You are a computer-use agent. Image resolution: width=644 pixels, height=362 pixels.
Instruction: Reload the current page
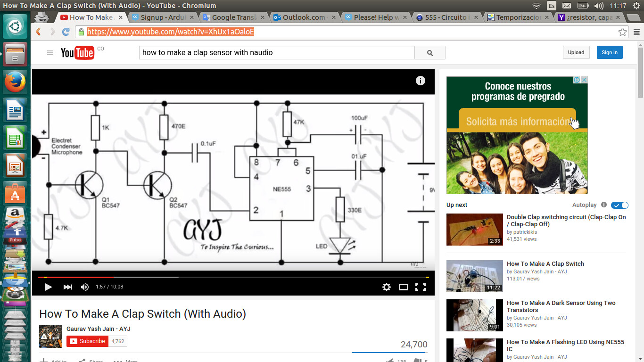coord(66,32)
